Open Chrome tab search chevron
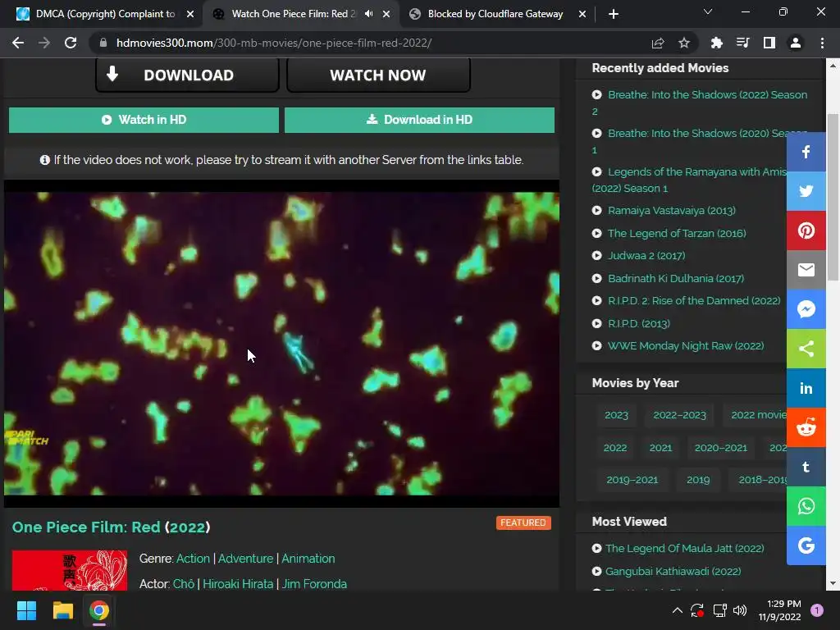This screenshot has height=630, width=840. coord(708,11)
